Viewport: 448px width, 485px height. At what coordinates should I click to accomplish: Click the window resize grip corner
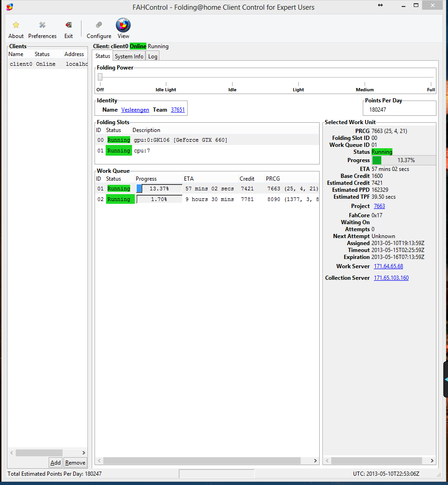[x=439, y=475]
